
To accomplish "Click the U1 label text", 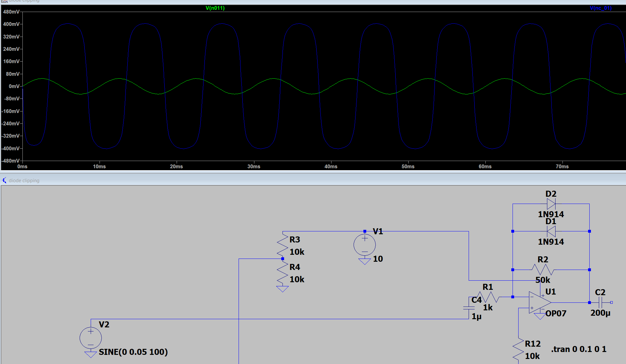I will 550,292.
